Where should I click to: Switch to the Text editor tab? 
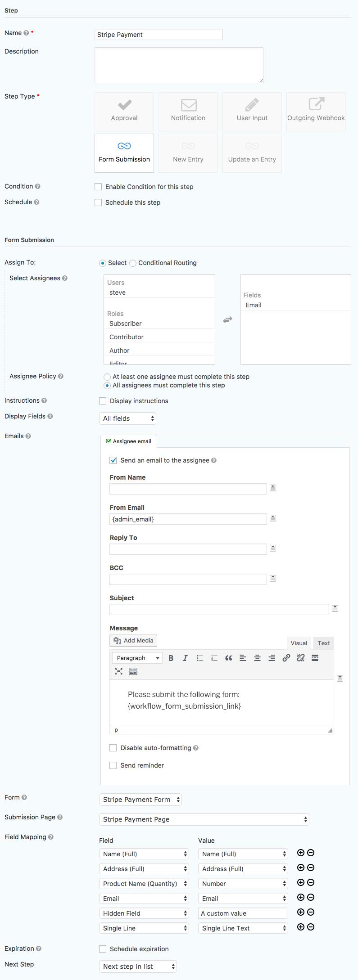pos(323,643)
